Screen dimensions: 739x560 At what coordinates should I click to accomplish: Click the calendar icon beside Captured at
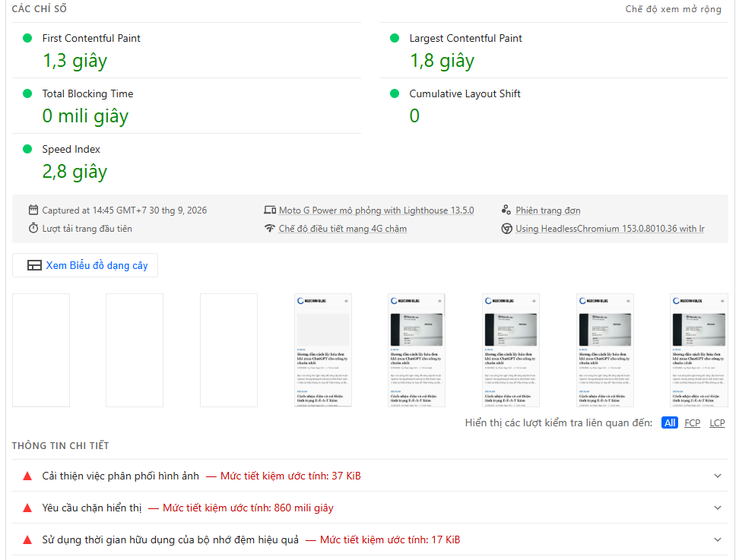(x=33, y=210)
